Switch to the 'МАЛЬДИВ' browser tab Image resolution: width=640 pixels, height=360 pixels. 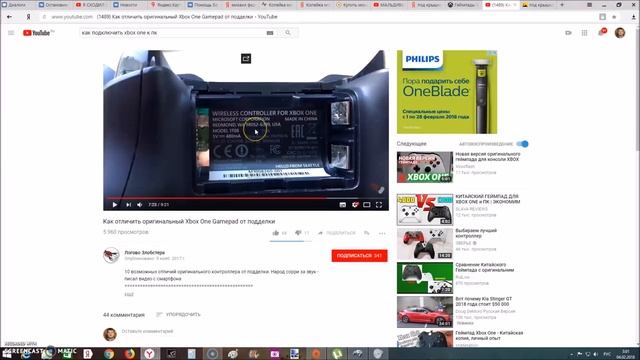click(x=389, y=5)
